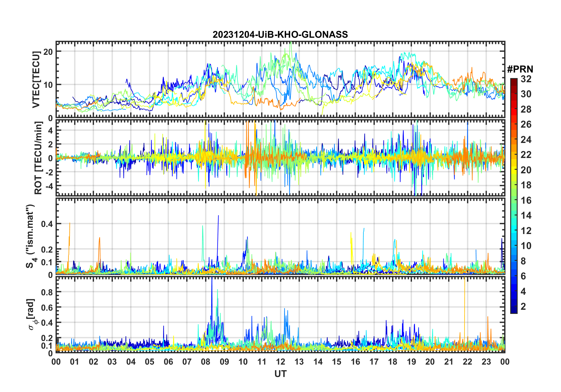Viewport: 561px width, 392px height.
Task: Click the UT x-axis label
Action: click(x=280, y=374)
